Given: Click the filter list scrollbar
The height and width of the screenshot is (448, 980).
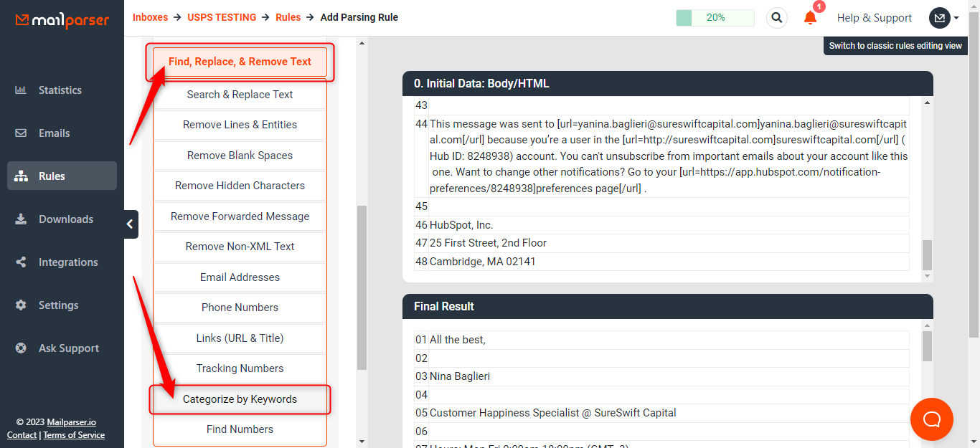Looking at the screenshot, I should [362, 287].
